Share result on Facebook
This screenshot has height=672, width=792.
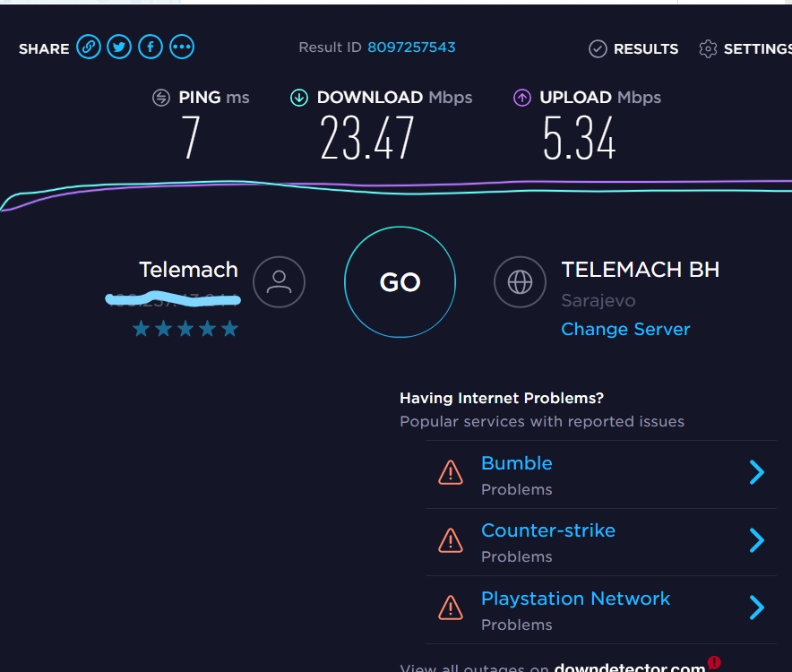151,47
